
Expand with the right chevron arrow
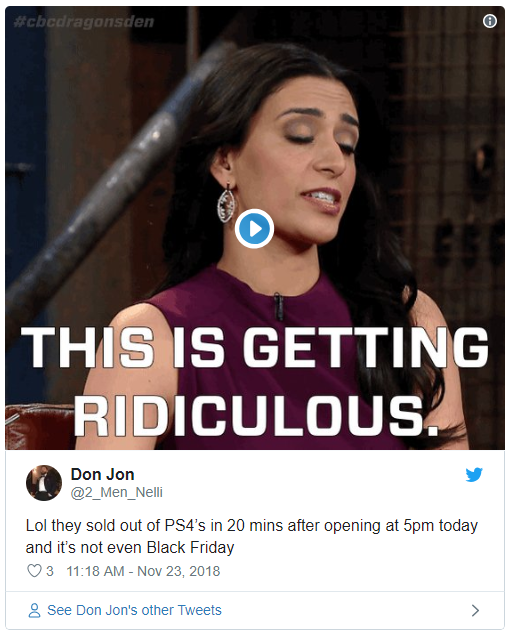(476, 610)
